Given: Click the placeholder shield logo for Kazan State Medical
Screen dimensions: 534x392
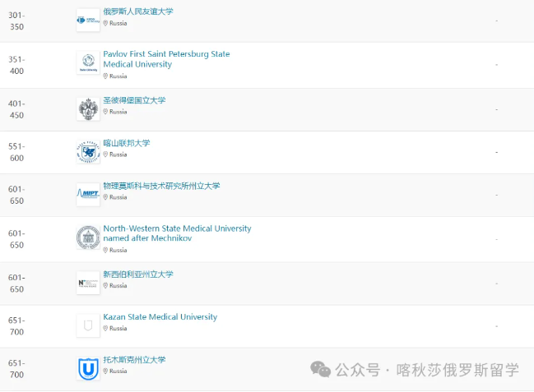Looking at the screenshot, I should (88, 325).
